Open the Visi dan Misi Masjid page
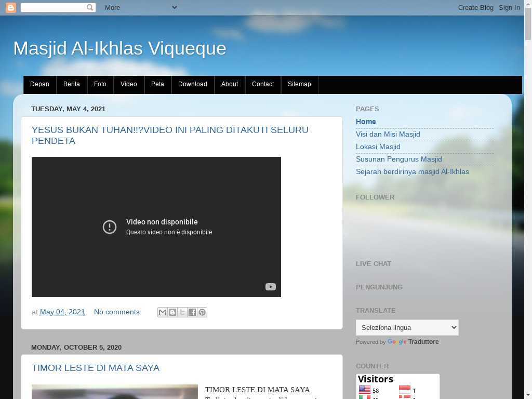532x399 pixels. (x=388, y=134)
